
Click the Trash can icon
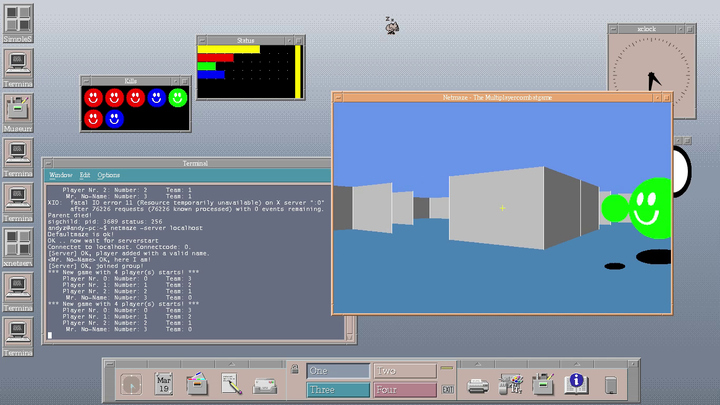[611, 383]
